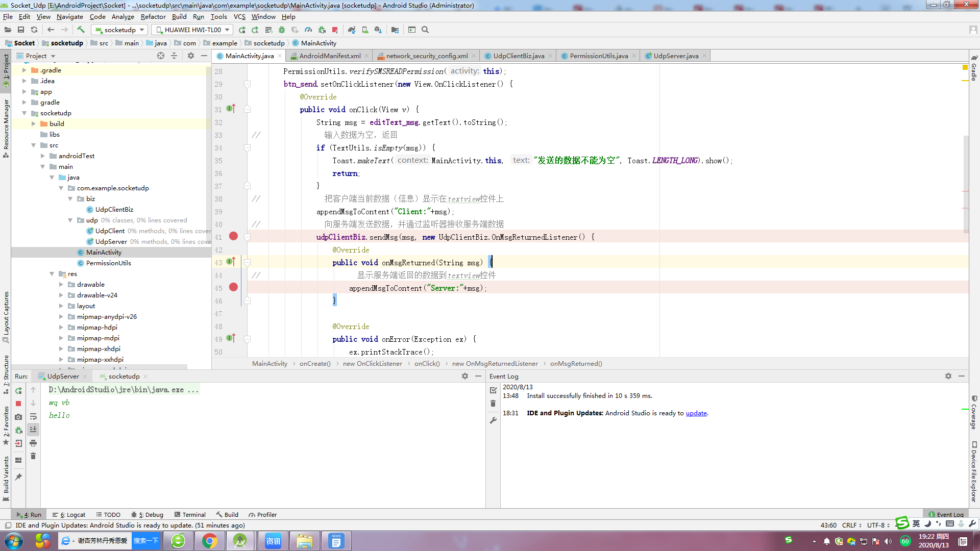The height and width of the screenshot is (551, 980).
Task: Click the editor vertical scrollbar
Action: (x=966, y=184)
